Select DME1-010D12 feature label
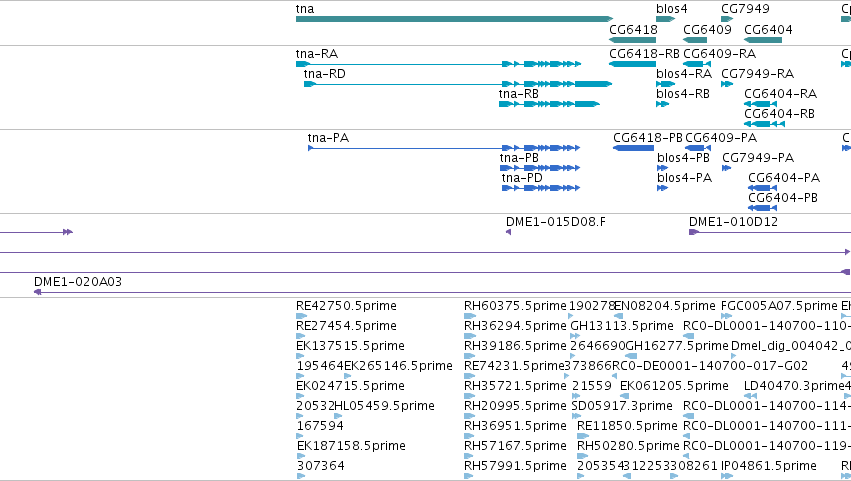 [x=733, y=222]
